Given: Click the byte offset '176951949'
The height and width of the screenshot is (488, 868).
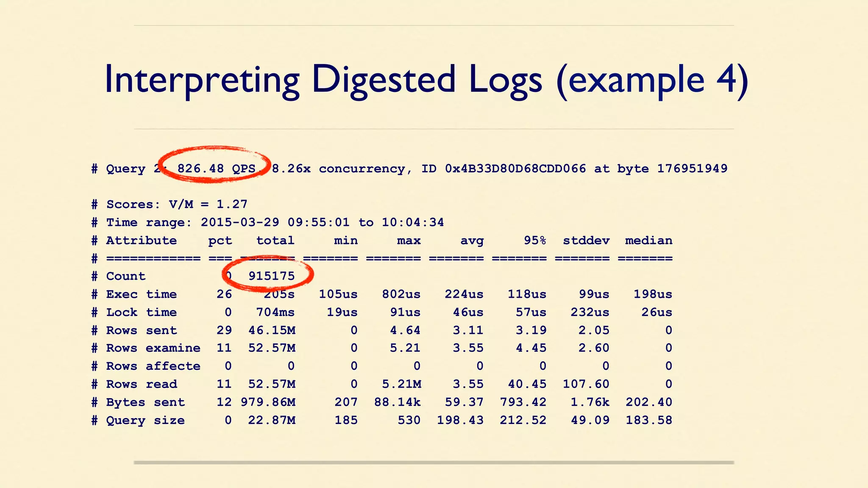Looking at the screenshot, I should pos(692,169).
